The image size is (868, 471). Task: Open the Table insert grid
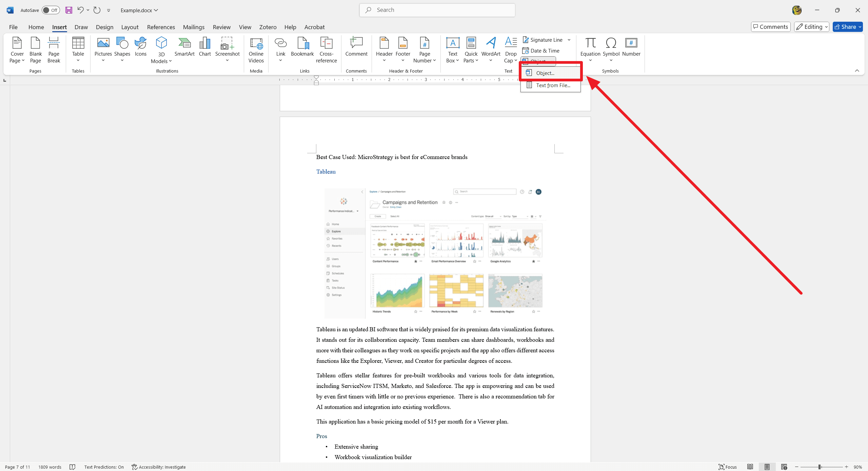[78, 50]
